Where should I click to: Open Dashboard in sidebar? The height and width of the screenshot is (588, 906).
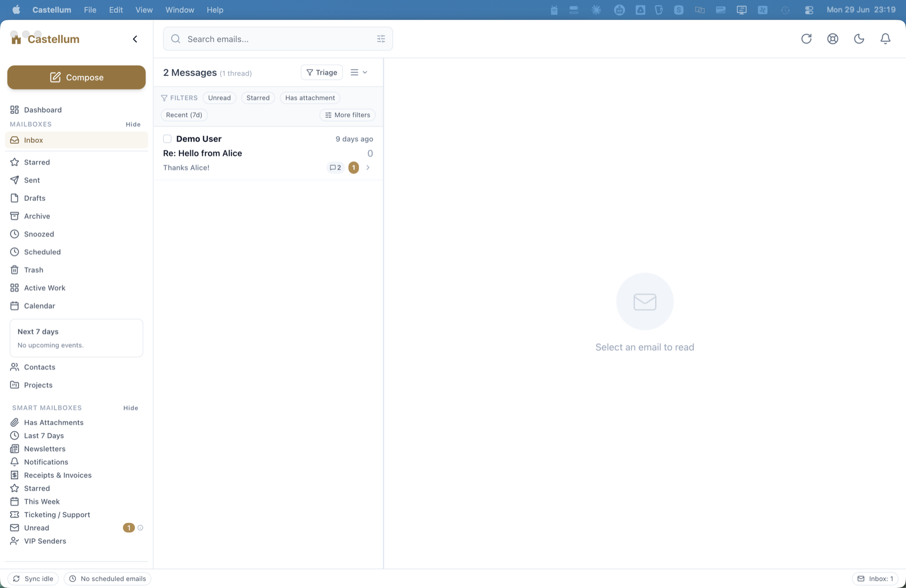pyautogui.click(x=76, y=110)
